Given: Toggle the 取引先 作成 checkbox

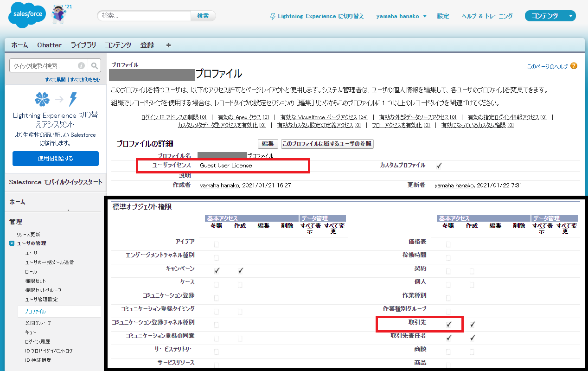Looking at the screenshot, I should tap(472, 325).
